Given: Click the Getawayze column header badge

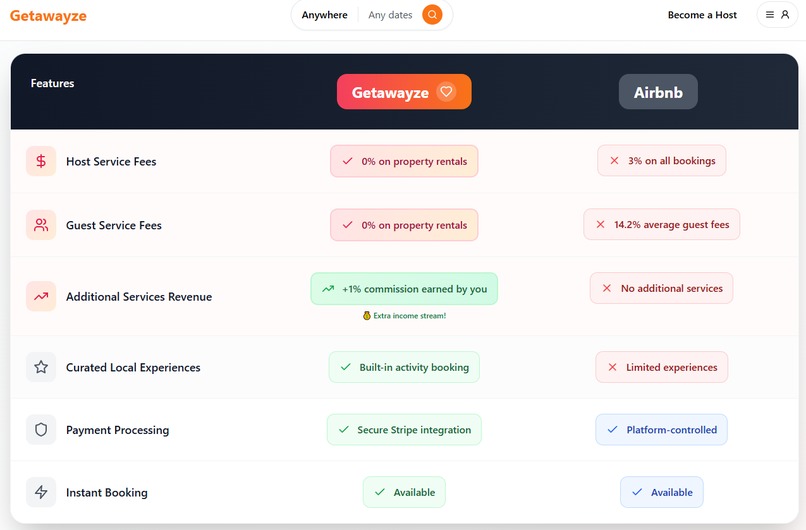Looking at the screenshot, I should (404, 92).
